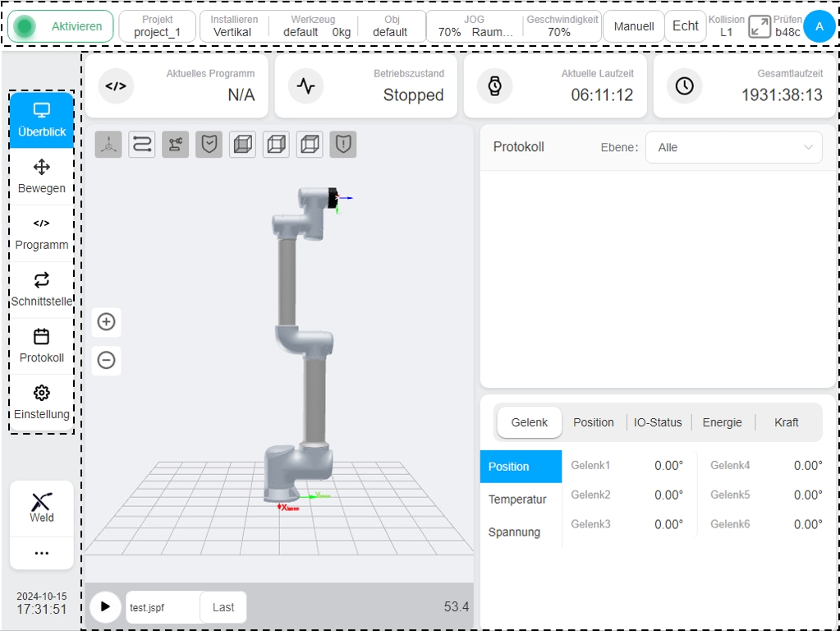This screenshot has height=631, width=840.
Task: Click the fullscreen expand icon
Action: 760,26
